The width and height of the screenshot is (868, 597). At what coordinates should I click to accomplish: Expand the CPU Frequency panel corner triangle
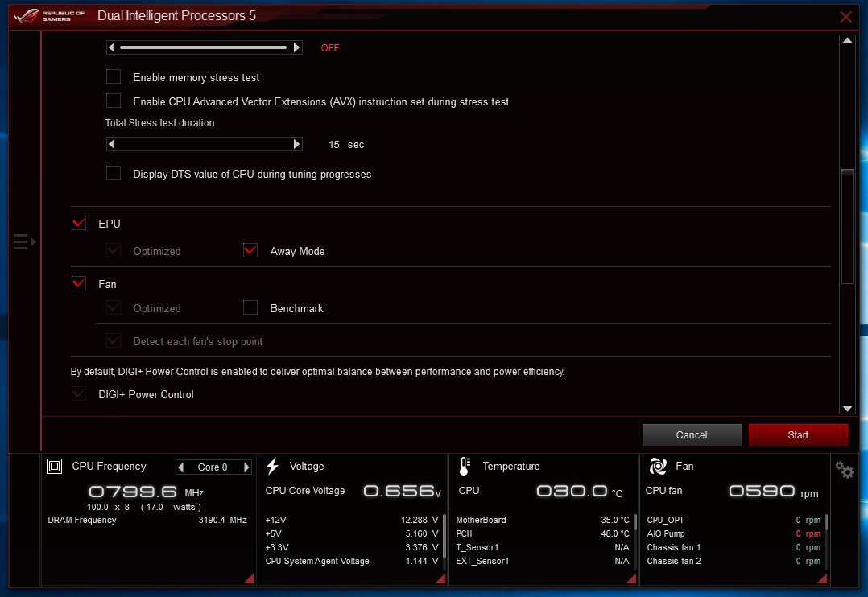pos(249,578)
